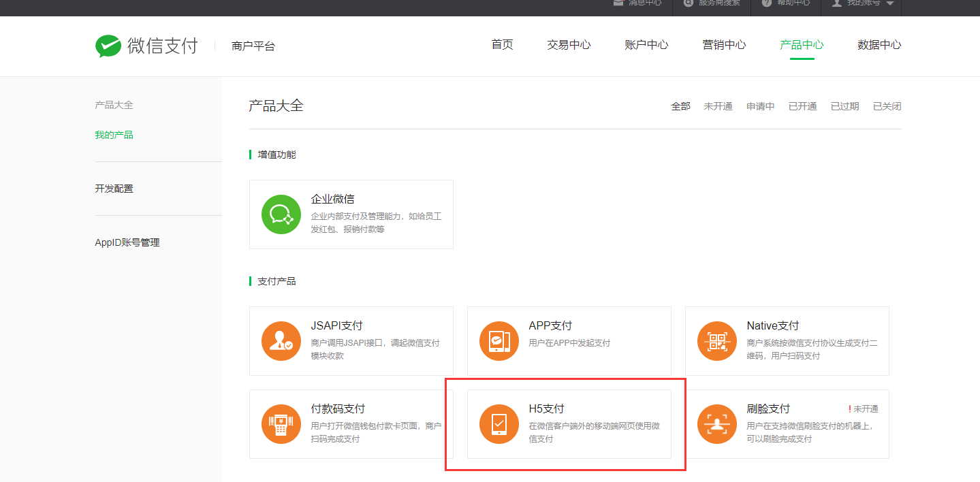Click the Native支付 QR code icon
The height and width of the screenshot is (482, 980).
(717, 341)
